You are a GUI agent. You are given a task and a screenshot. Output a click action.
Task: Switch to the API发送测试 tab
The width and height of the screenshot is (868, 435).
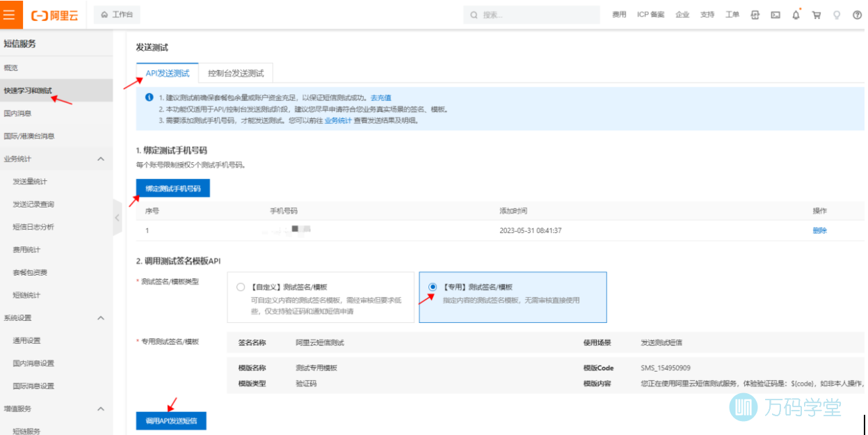click(x=167, y=73)
